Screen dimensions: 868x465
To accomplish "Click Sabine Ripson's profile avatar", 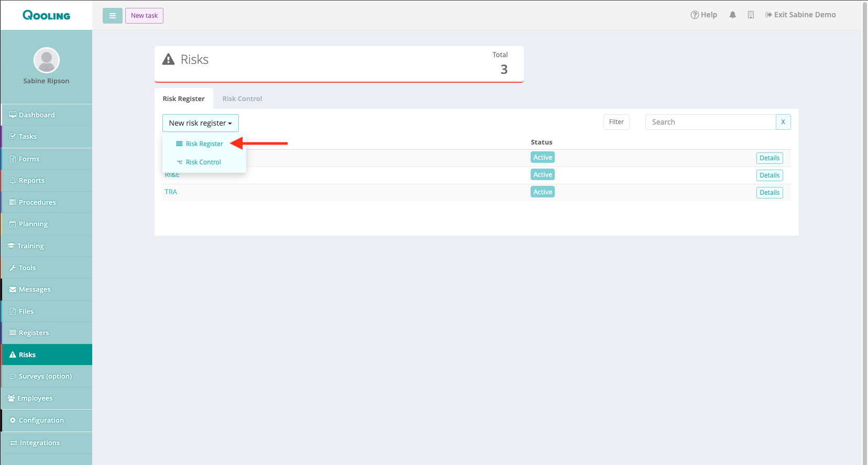I will 47,60.
